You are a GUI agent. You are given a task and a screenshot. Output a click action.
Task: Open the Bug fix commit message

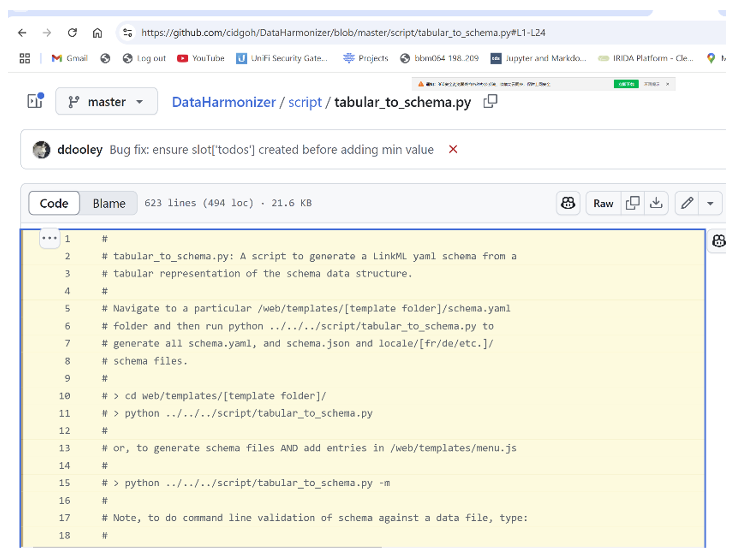pyautogui.click(x=271, y=149)
